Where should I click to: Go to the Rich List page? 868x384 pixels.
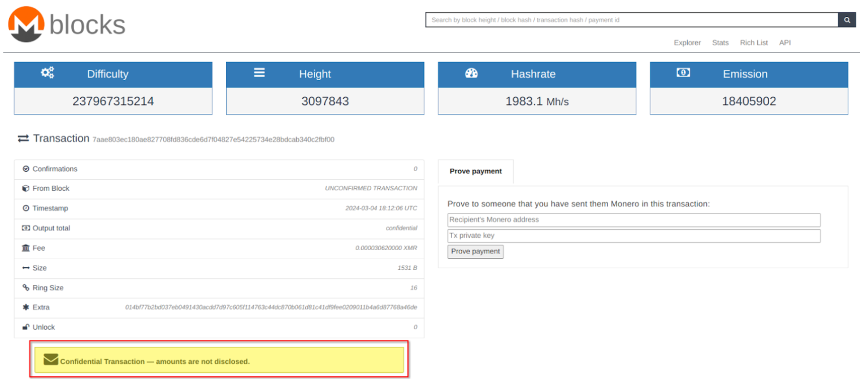tap(754, 43)
